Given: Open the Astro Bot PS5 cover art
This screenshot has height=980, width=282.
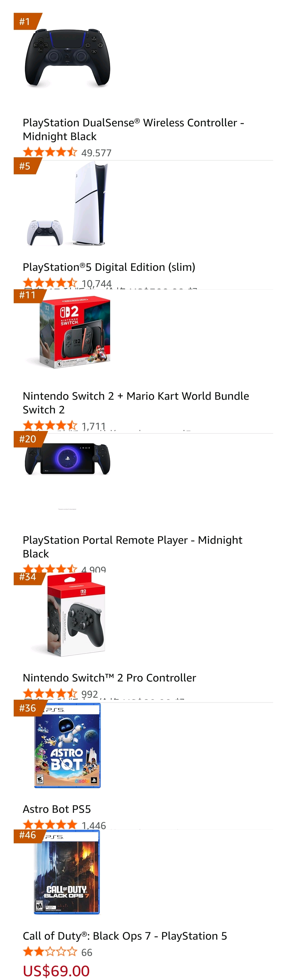Looking at the screenshot, I should tap(67, 746).
